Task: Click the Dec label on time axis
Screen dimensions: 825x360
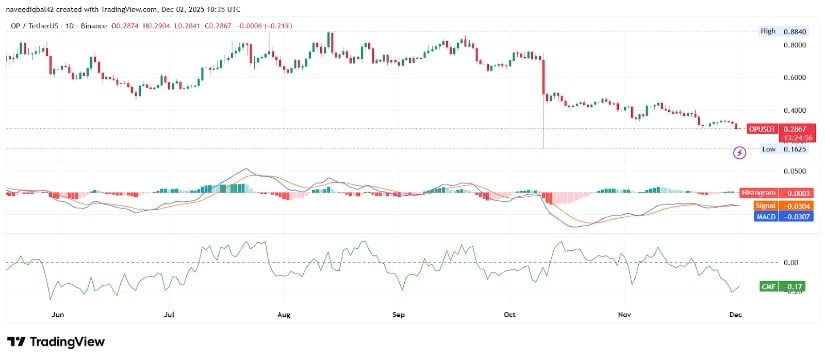Action: [x=735, y=315]
